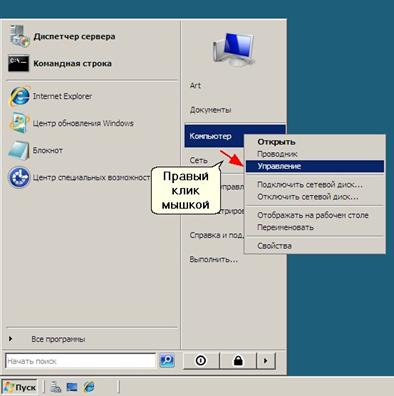
Task: Open the Art user folder link
Action: click(x=195, y=85)
